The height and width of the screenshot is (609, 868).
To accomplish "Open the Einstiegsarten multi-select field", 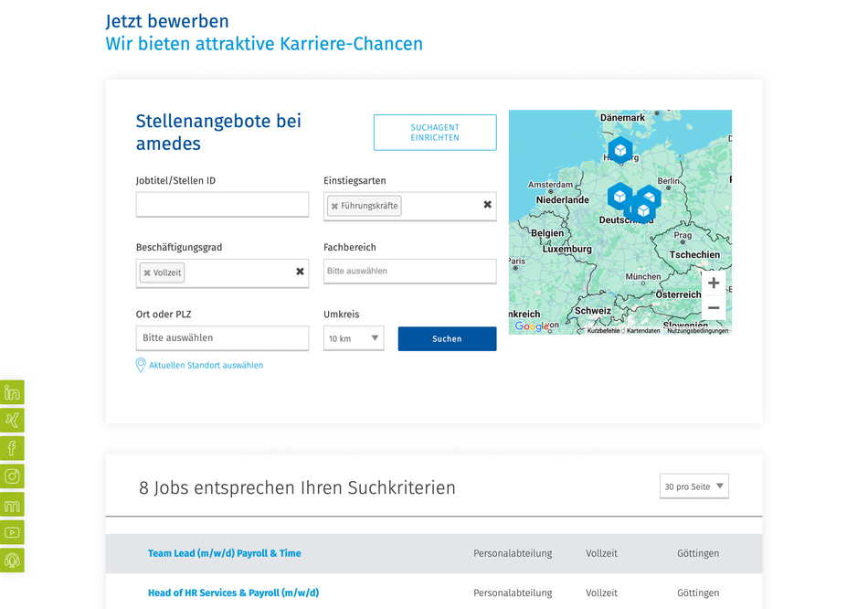I will 409,206.
